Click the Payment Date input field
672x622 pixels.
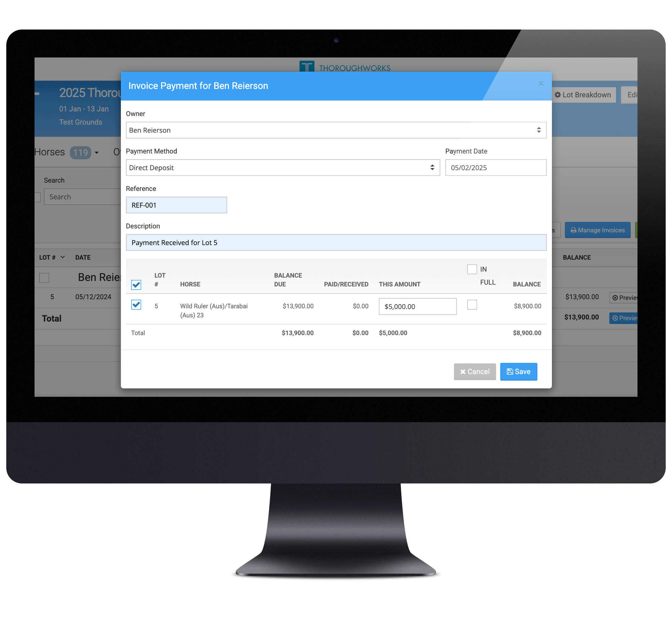click(x=495, y=168)
